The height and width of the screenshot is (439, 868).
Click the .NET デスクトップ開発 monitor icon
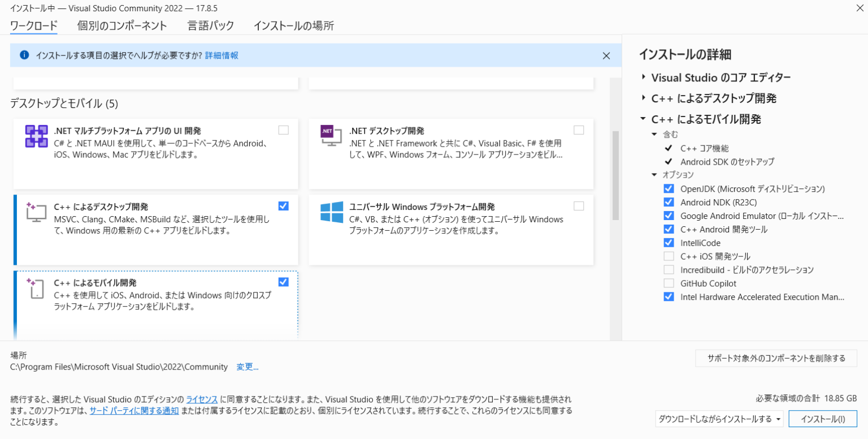[x=331, y=136]
